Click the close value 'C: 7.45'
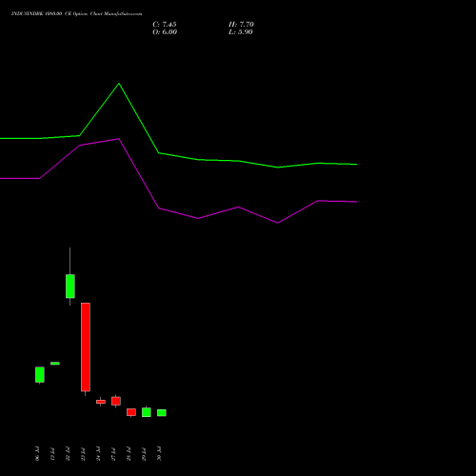This screenshot has height=476, width=476. point(165,24)
